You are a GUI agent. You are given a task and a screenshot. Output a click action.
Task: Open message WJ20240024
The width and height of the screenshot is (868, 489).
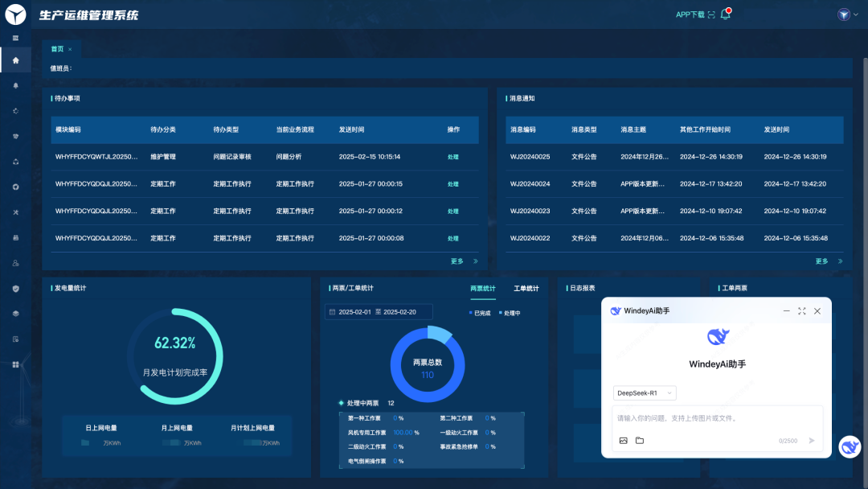pyautogui.click(x=530, y=184)
